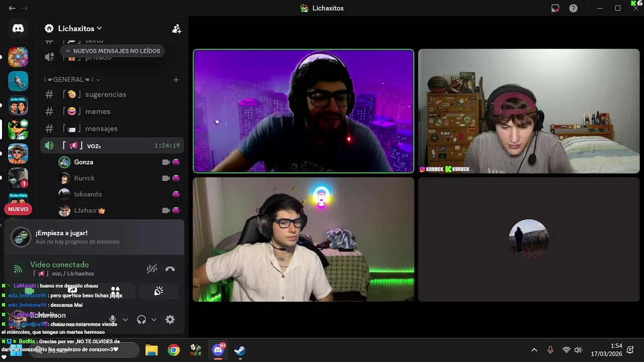Deafen audio with the headphones icon
Screen dimensions: 644x362
click(141, 319)
